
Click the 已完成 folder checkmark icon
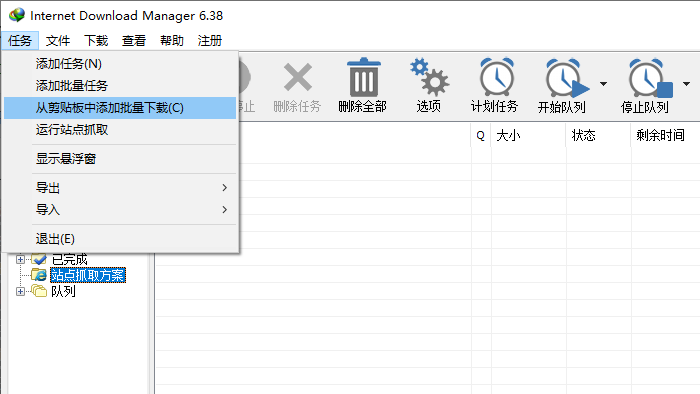(x=39, y=259)
